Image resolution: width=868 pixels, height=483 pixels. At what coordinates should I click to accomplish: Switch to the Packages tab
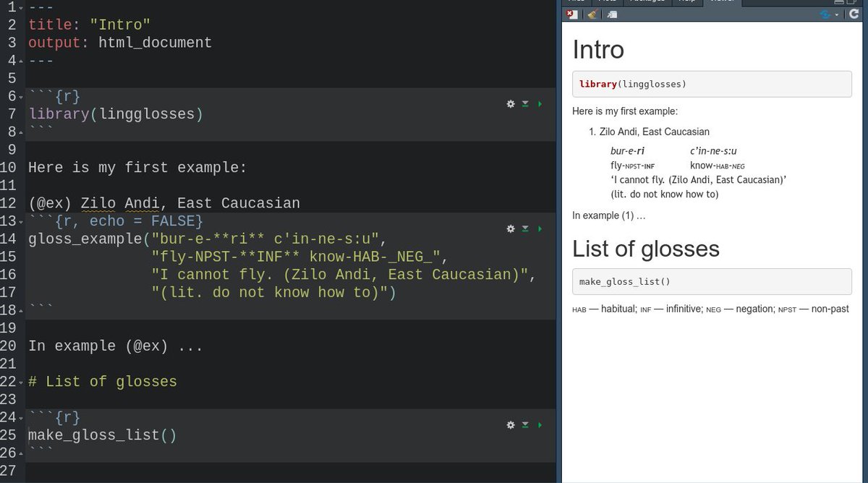pos(647,2)
